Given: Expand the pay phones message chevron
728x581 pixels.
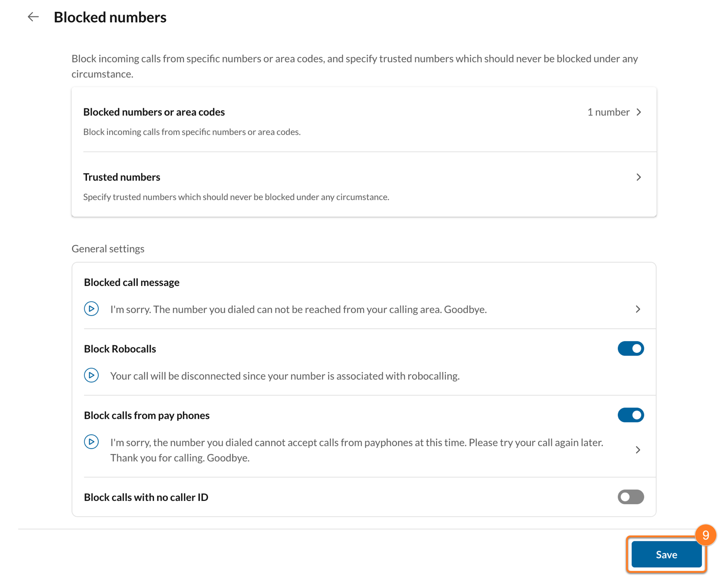Looking at the screenshot, I should tap(638, 450).
